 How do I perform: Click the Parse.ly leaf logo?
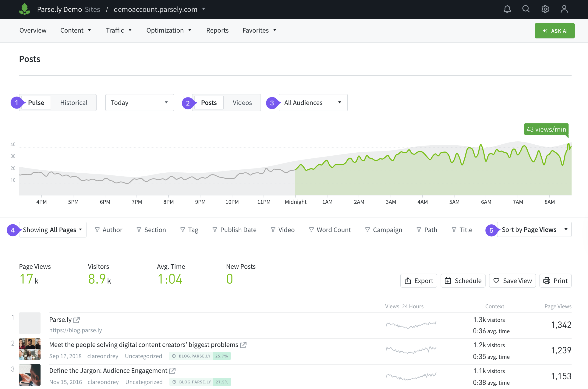[25, 9]
